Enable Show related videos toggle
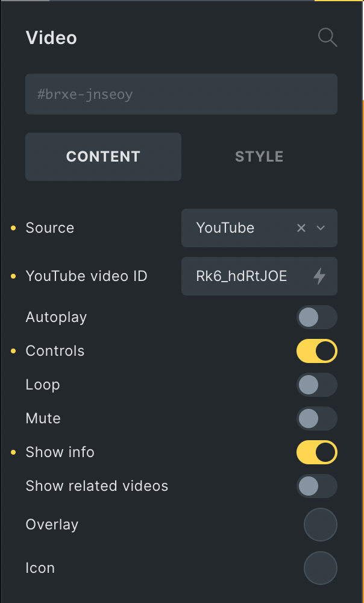 click(316, 486)
